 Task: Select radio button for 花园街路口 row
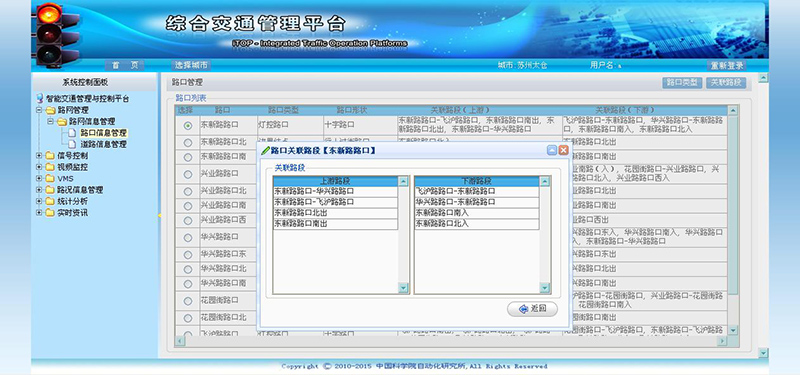click(188, 301)
